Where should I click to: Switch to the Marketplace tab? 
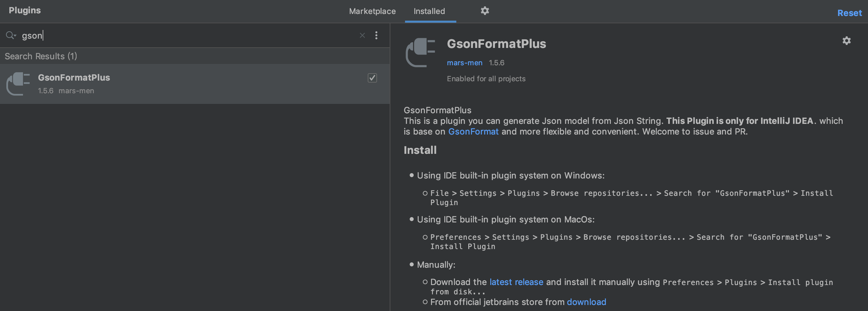tap(372, 11)
